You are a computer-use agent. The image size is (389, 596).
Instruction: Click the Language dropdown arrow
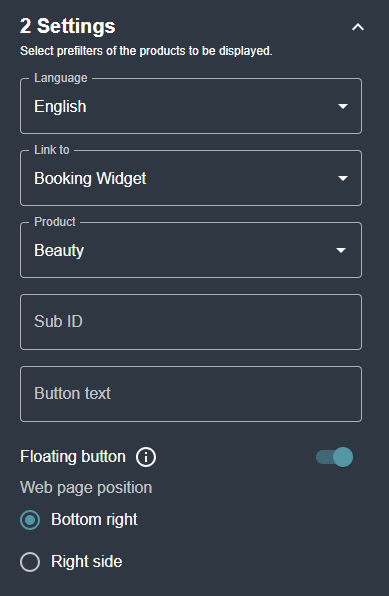coord(343,106)
